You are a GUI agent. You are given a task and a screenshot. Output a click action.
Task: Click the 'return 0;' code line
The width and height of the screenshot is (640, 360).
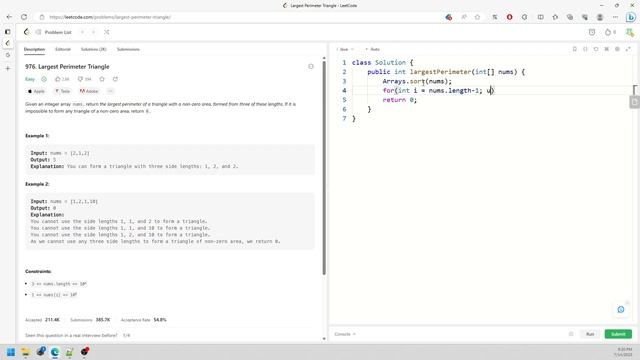pos(400,100)
